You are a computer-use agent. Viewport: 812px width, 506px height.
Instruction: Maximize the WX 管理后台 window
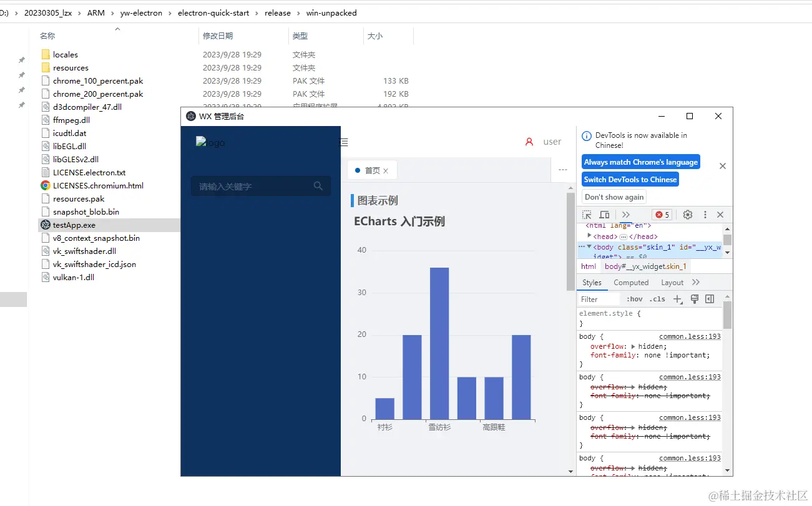coord(690,116)
